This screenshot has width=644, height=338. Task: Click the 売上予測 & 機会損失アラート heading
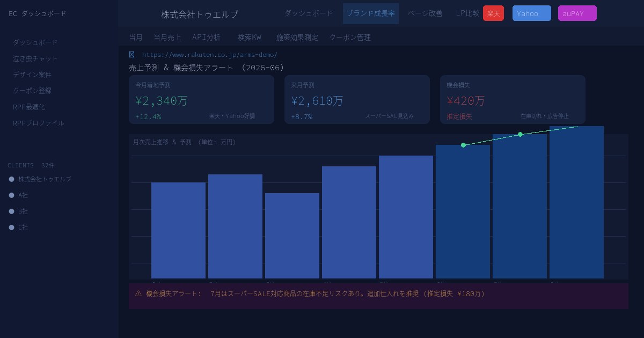click(x=207, y=68)
